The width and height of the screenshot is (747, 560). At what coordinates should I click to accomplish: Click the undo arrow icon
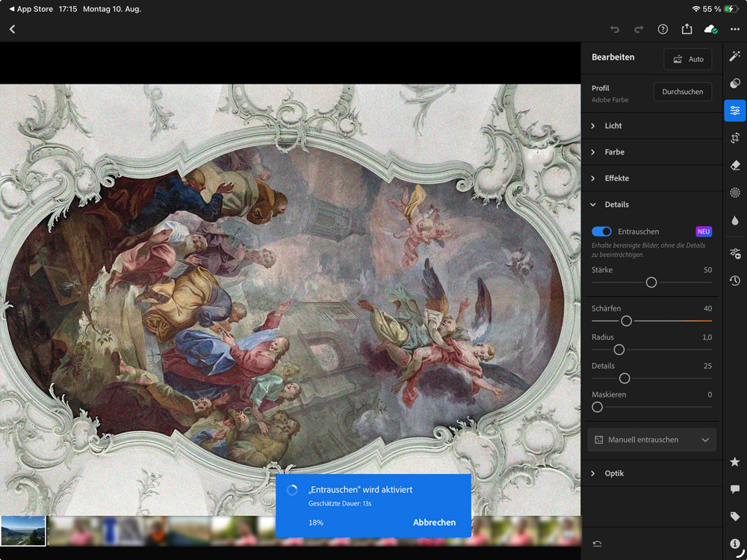(x=615, y=30)
